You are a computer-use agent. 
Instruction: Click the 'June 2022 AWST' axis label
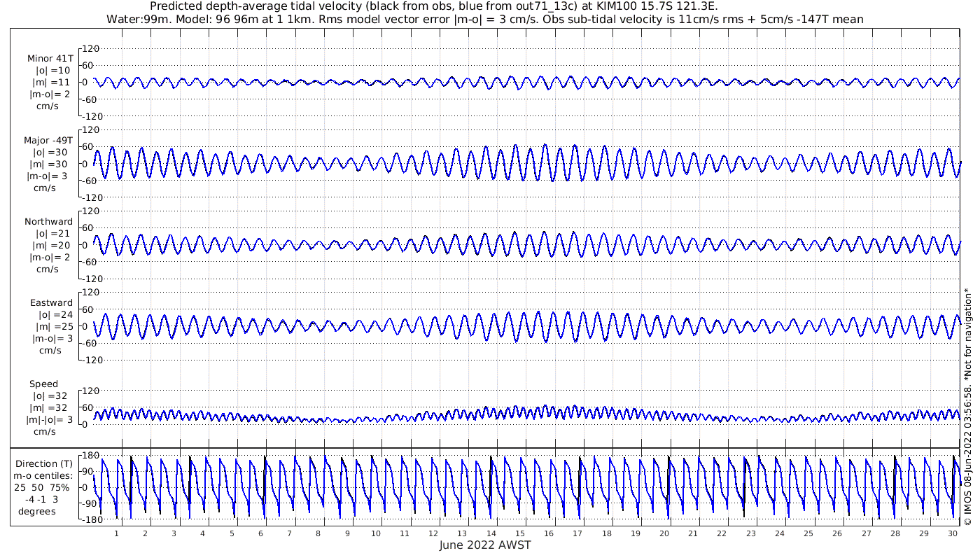(485, 545)
